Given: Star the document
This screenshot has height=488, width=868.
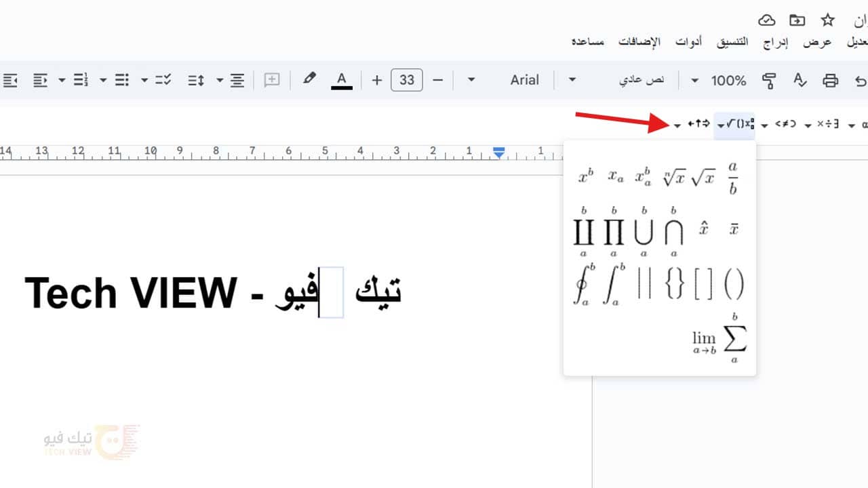Looking at the screenshot, I should point(828,20).
